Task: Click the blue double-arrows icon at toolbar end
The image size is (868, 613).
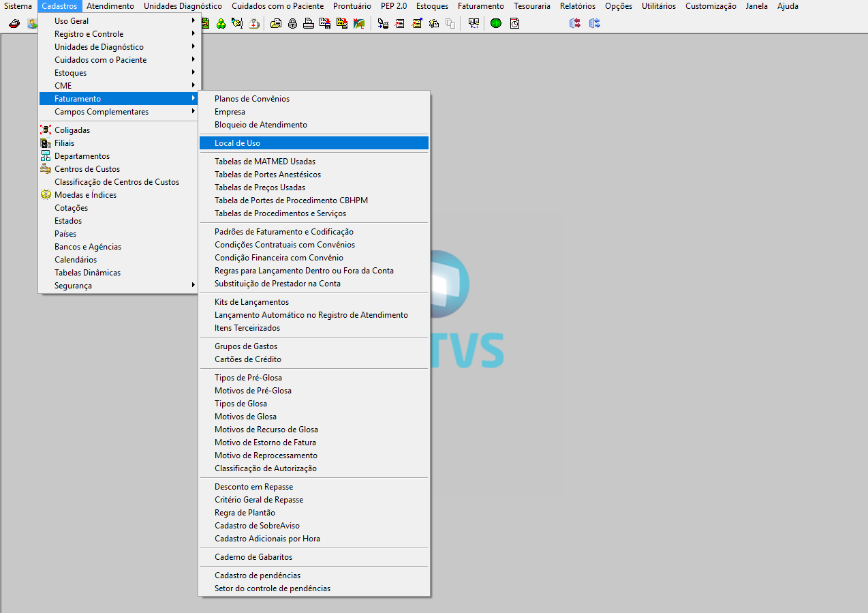Action: coord(595,23)
